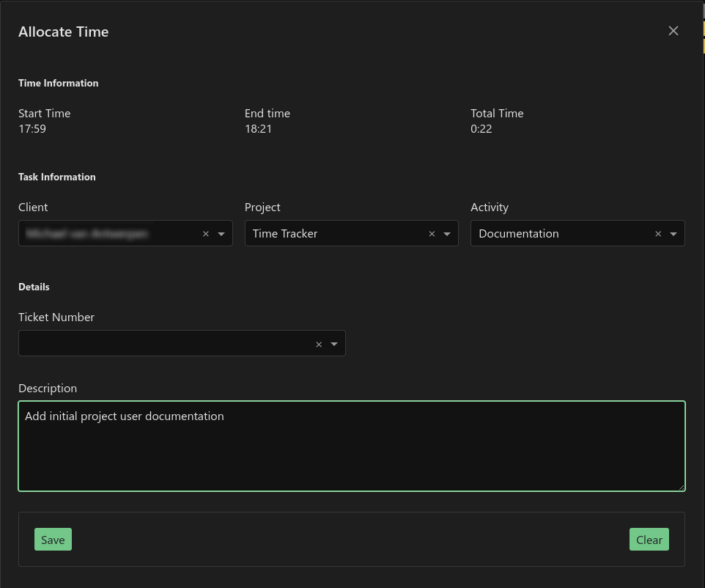Clear the selected Client value

tap(205, 233)
